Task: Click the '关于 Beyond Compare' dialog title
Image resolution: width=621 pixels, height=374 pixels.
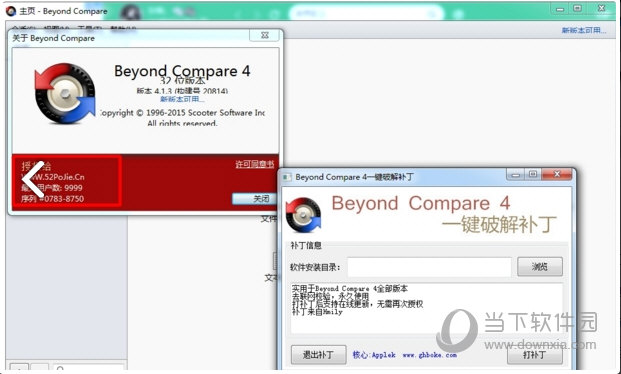Action: (x=53, y=38)
